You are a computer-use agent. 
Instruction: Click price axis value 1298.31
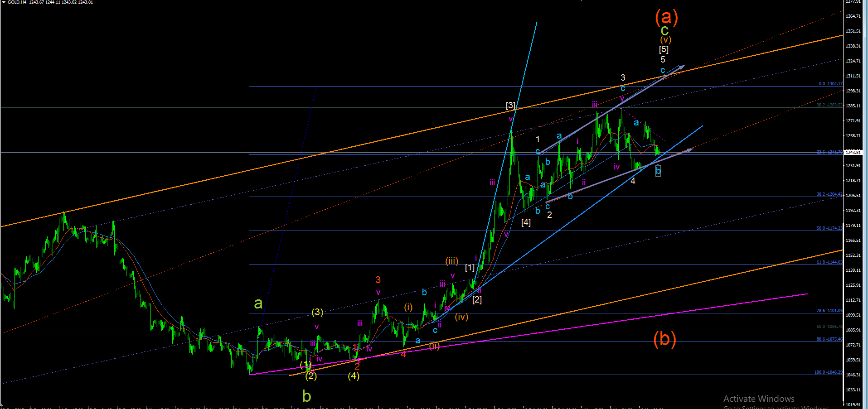853,91
